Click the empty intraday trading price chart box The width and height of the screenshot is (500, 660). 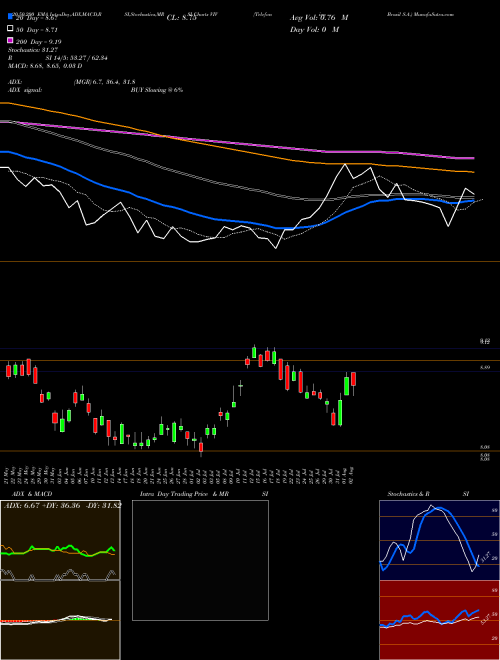(x=200, y=560)
